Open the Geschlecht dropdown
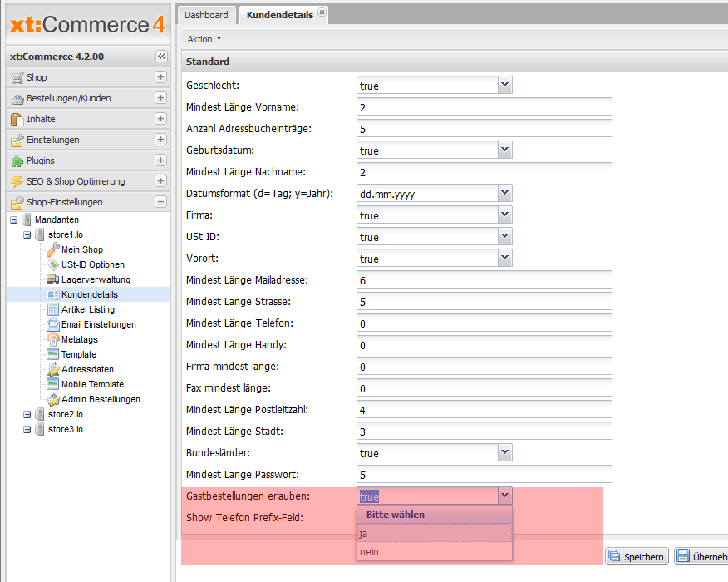The height and width of the screenshot is (582, 728). pyautogui.click(x=505, y=85)
